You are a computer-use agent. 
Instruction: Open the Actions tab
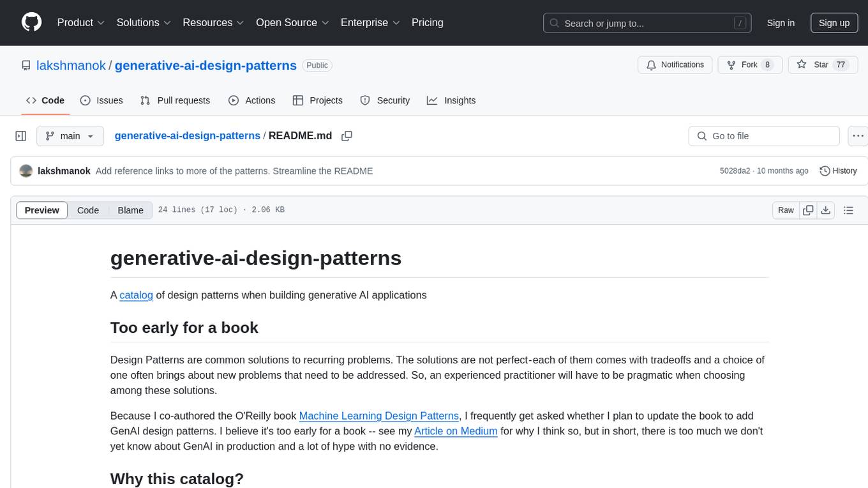(252, 100)
